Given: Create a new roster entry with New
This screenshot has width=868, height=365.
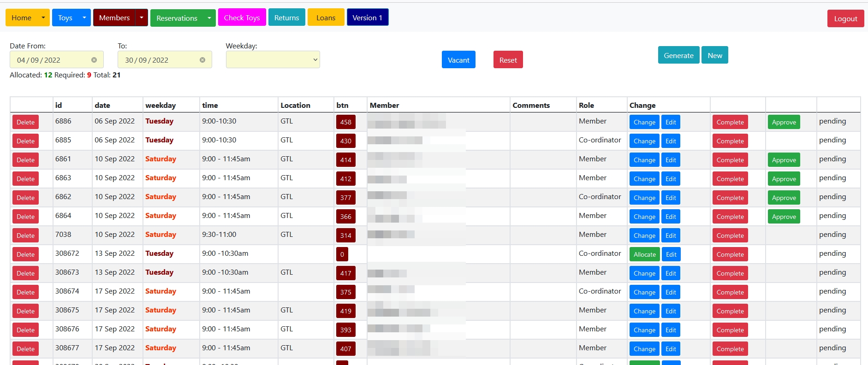Looking at the screenshot, I should (714, 55).
